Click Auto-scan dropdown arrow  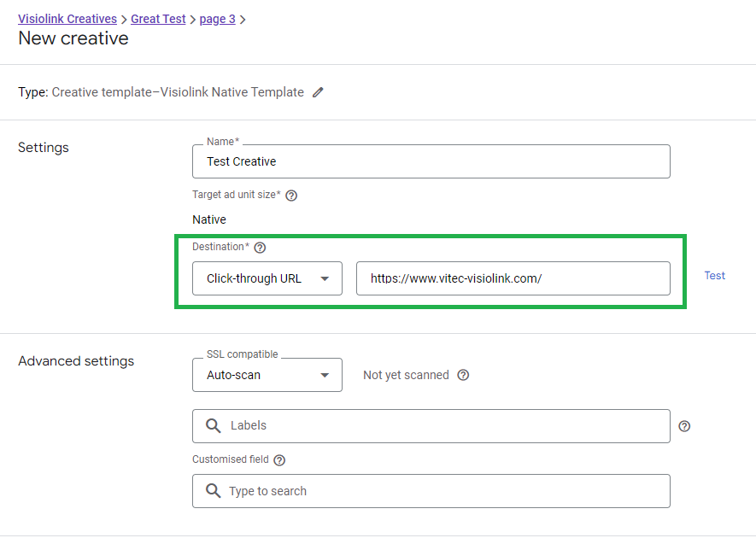click(325, 375)
